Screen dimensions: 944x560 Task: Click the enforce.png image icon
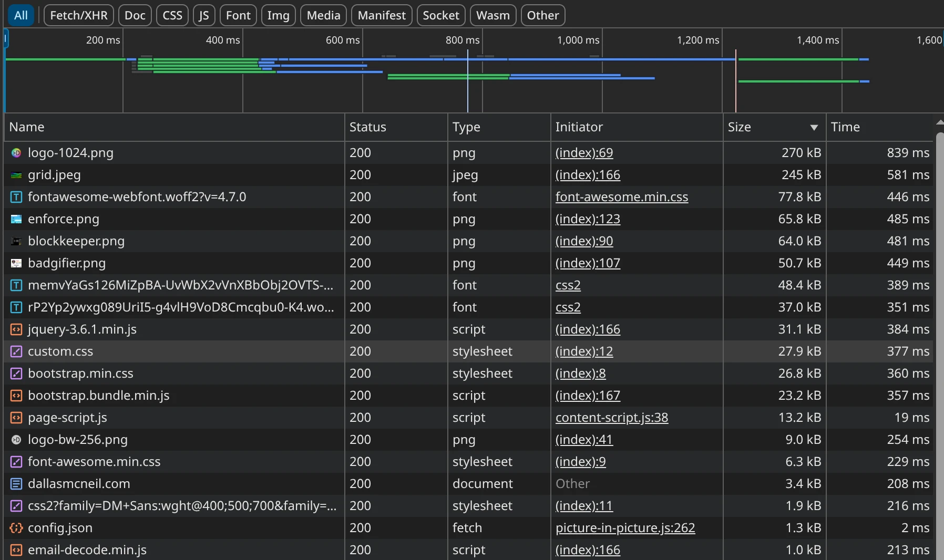pyautogui.click(x=16, y=219)
